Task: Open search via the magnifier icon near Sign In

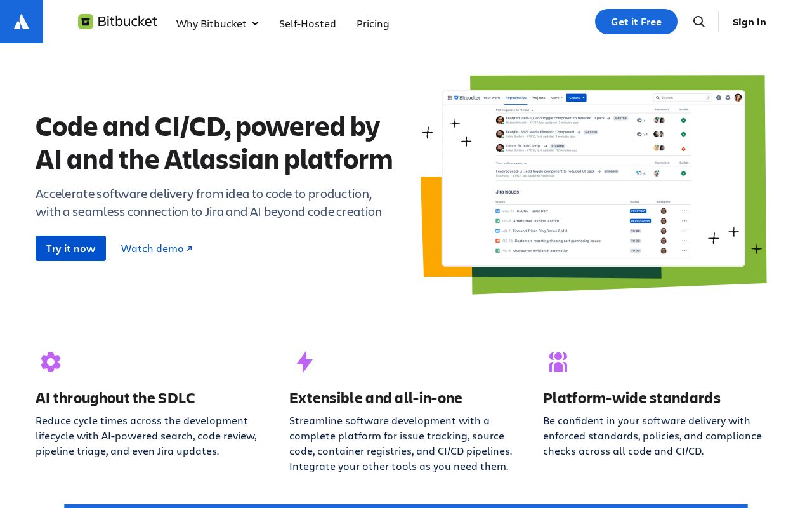Action: 699,22
